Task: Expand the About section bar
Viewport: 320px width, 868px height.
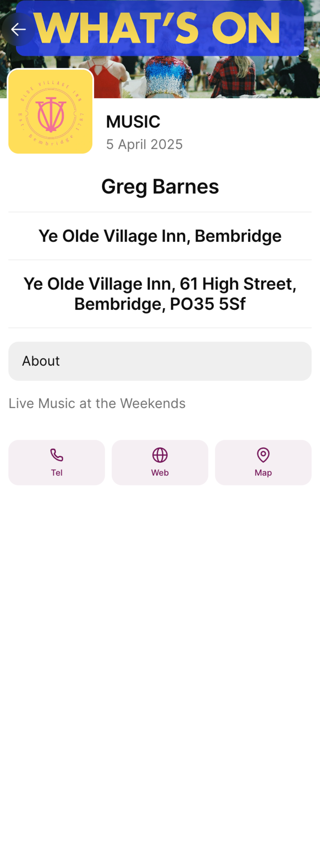Action: (160, 361)
